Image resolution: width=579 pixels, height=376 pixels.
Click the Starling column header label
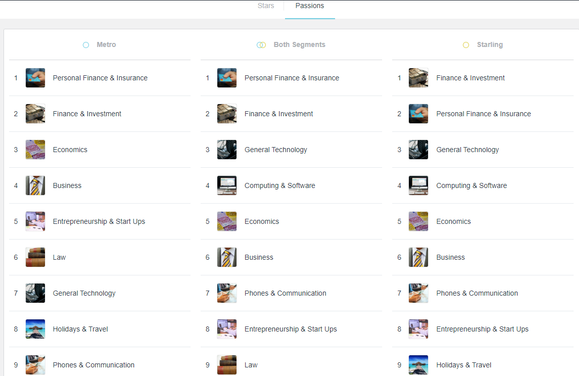pos(490,45)
